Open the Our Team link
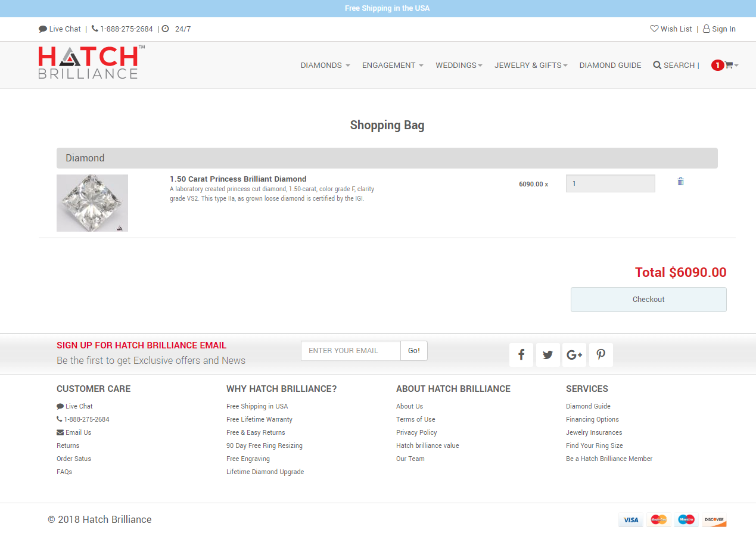This screenshot has width=756, height=536. pyautogui.click(x=410, y=459)
